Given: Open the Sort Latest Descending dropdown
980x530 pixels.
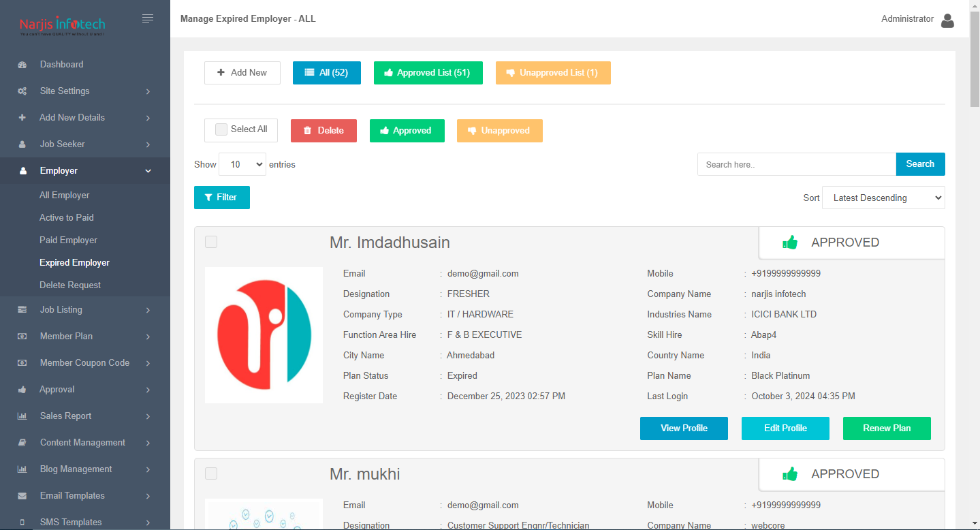Looking at the screenshot, I should coord(883,198).
